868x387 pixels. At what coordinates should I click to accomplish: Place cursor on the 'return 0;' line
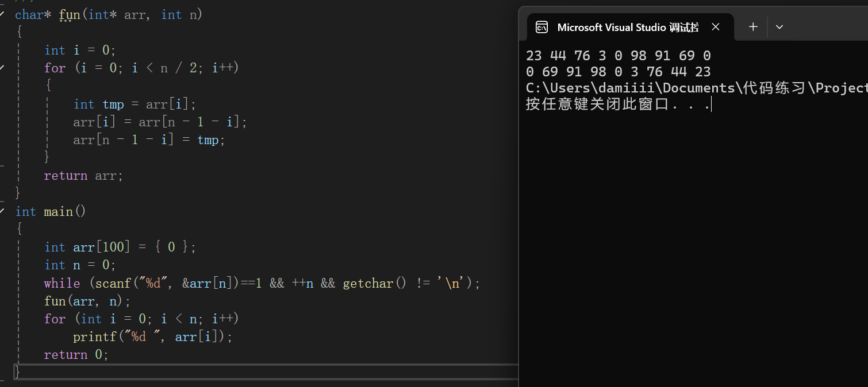[x=76, y=355]
